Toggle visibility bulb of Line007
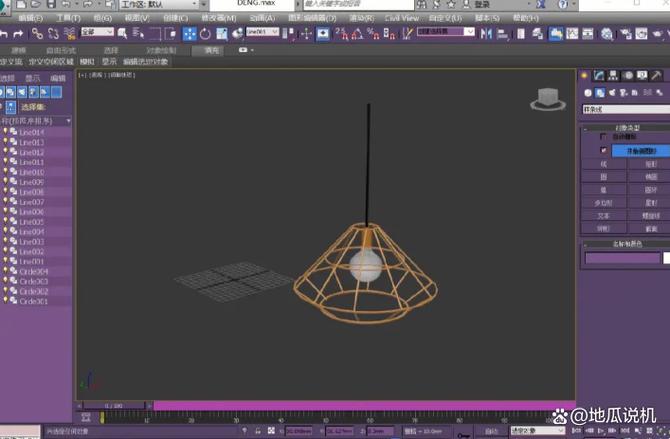The height and width of the screenshot is (439, 670). pos(6,202)
